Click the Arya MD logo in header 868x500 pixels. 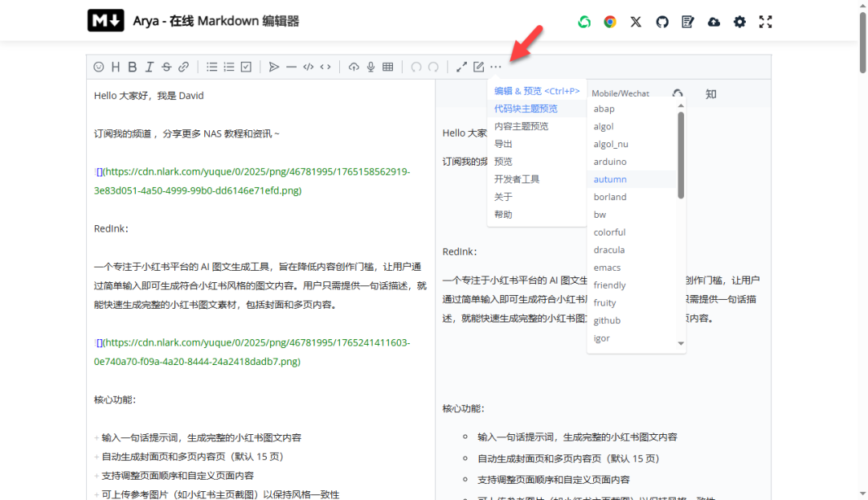[106, 21]
